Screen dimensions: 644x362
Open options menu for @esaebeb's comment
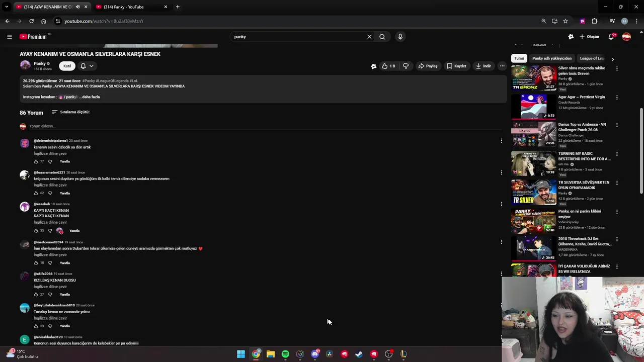pos(501,204)
